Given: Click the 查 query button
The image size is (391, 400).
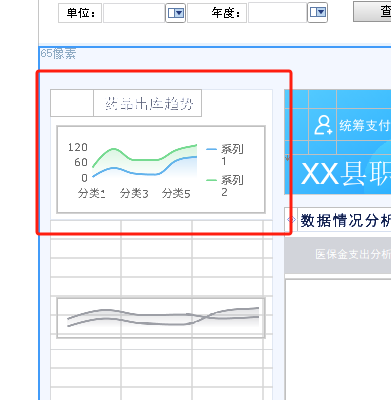Looking at the screenshot, I should [x=372, y=12].
